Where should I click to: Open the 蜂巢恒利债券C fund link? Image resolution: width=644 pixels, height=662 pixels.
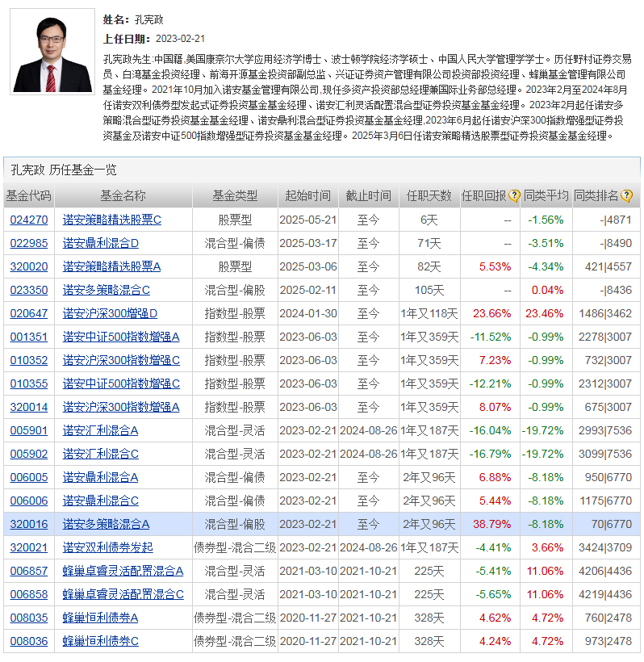tap(100, 641)
